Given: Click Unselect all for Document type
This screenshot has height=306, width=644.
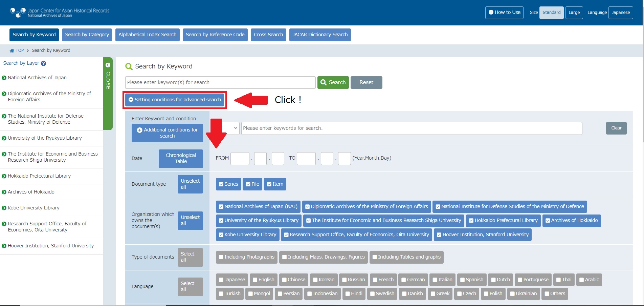Looking at the screenshot, I should (190, 184).
